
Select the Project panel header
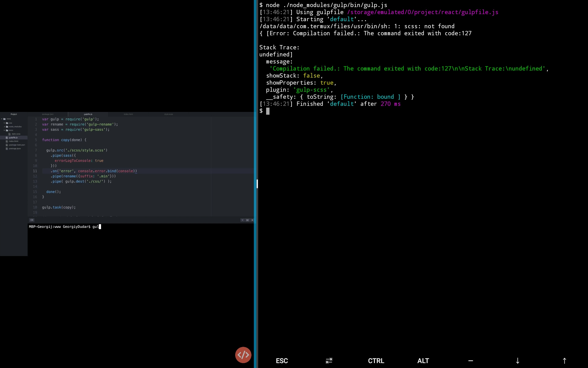(x=14, y=114)
